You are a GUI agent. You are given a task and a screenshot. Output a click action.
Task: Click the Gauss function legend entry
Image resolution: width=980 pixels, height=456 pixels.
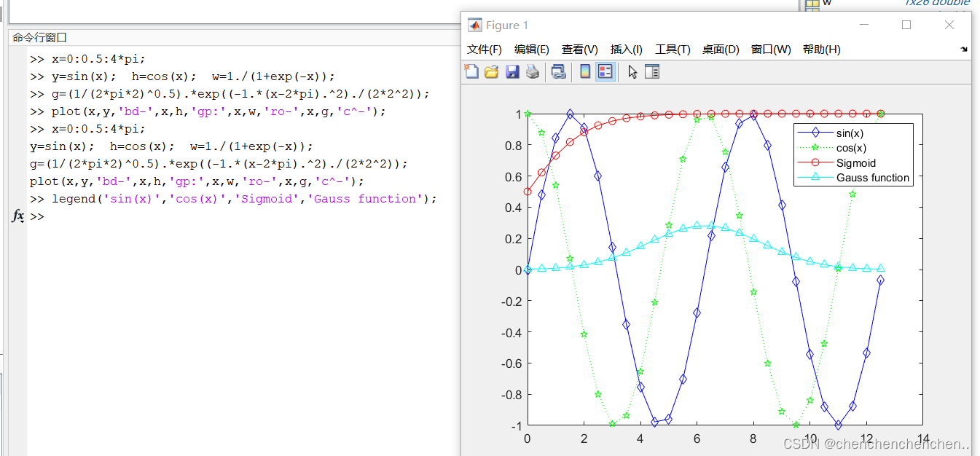(x=873, y=177)
